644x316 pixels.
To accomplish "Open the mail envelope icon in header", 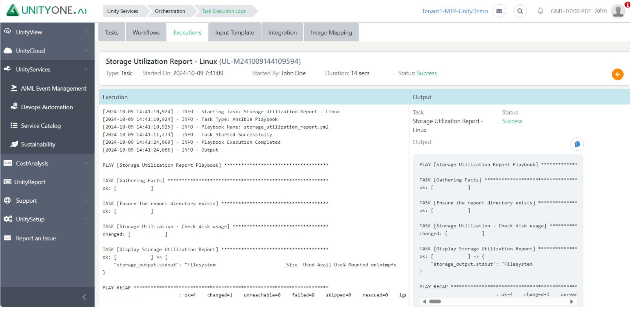I will (x=499, y=11).
